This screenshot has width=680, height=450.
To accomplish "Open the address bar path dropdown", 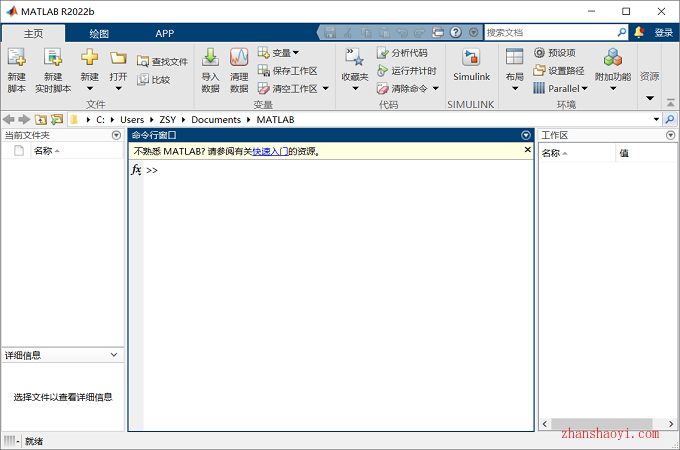I will 656,119.
